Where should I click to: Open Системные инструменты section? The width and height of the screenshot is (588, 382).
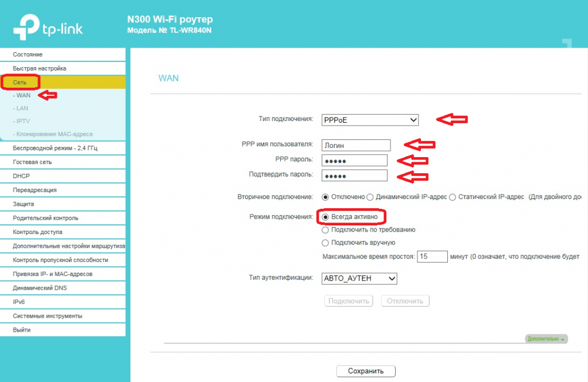tap(63, 315)
